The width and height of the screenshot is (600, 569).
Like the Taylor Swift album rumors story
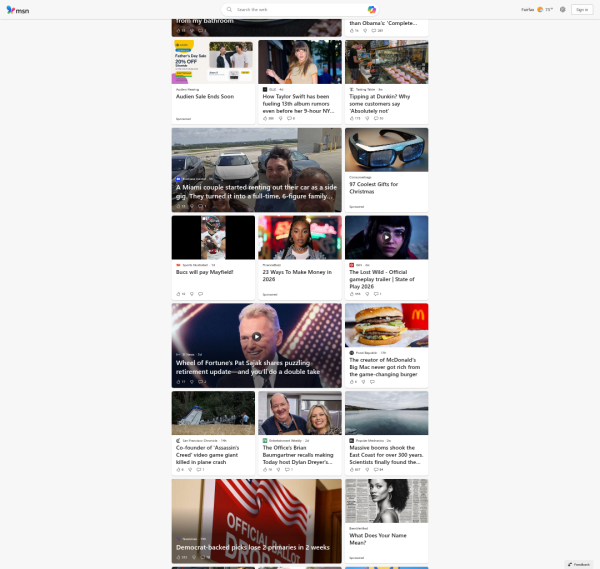[265, 118]
